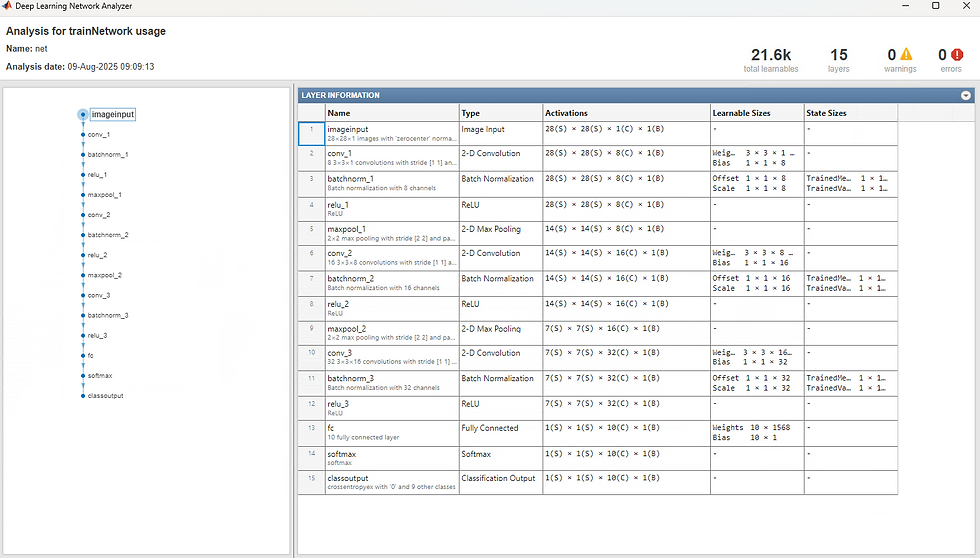Select maxpool_1 name cell in table
Image resolution: width=980 pixels, height=558 pixels.
point(392,234)
